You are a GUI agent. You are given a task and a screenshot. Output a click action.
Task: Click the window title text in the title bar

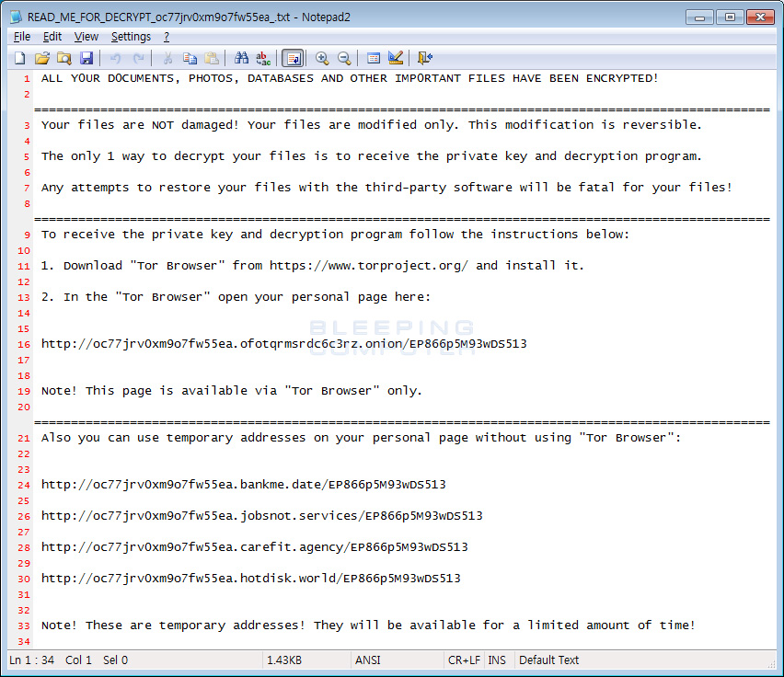189,17
